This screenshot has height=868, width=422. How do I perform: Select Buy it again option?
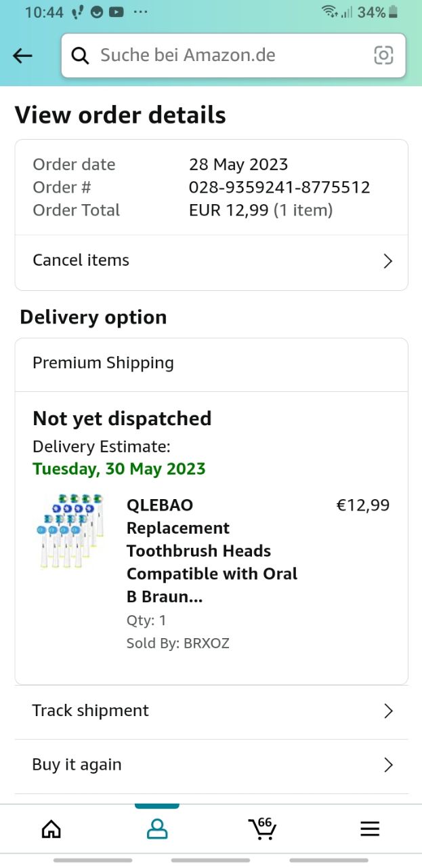(77, 765)
